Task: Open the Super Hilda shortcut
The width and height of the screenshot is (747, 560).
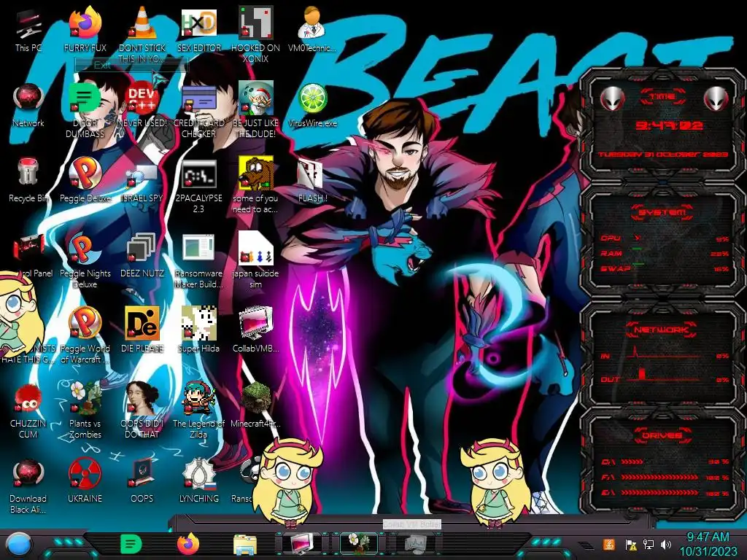Action: point(198,330)
